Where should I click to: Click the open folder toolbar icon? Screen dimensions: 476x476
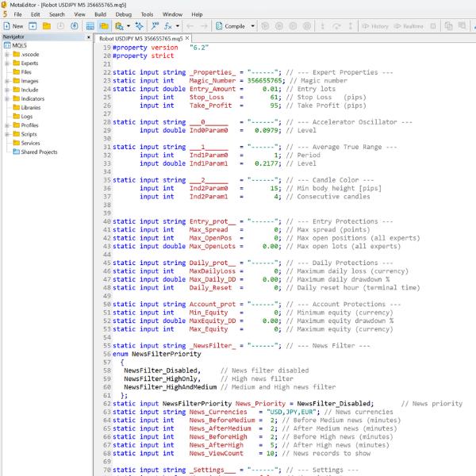[48, 26]
